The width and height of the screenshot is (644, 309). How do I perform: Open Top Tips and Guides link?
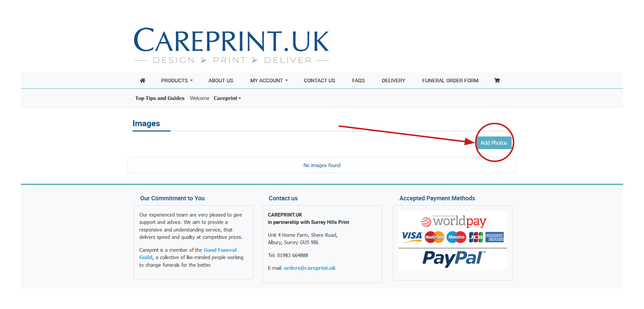pos(160,98)
